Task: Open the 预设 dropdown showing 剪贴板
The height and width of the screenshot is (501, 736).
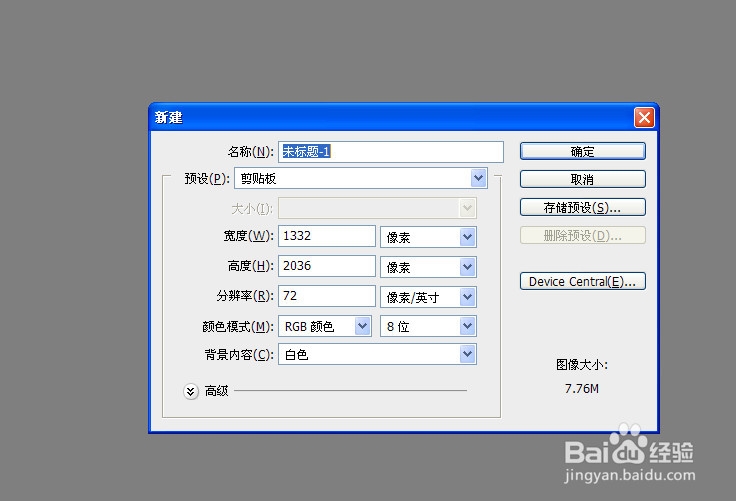Action: pos(360,178)
